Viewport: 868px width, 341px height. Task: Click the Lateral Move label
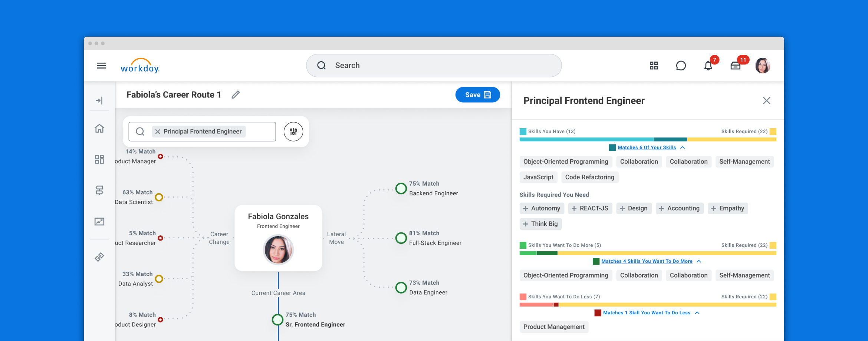336,238
